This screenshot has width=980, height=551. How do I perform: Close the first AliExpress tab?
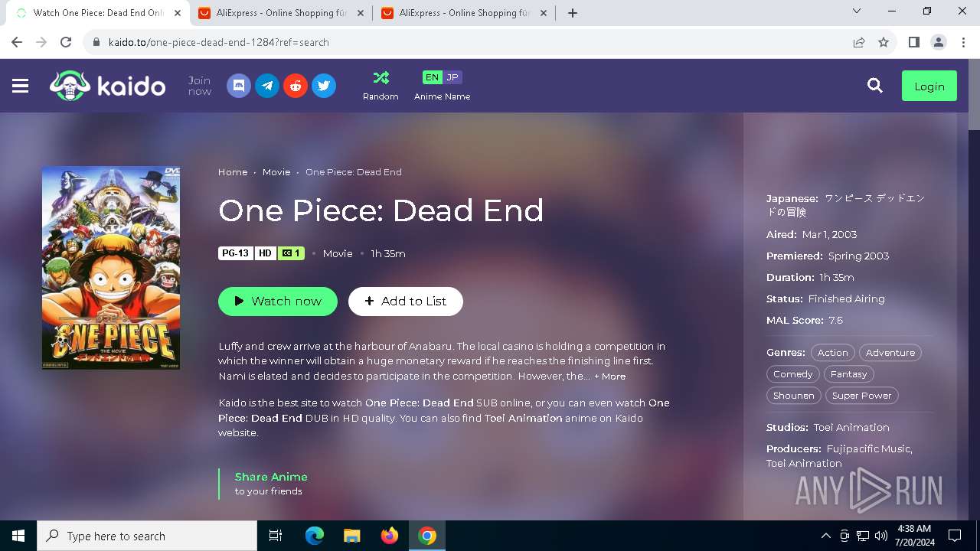pos(359,13)
